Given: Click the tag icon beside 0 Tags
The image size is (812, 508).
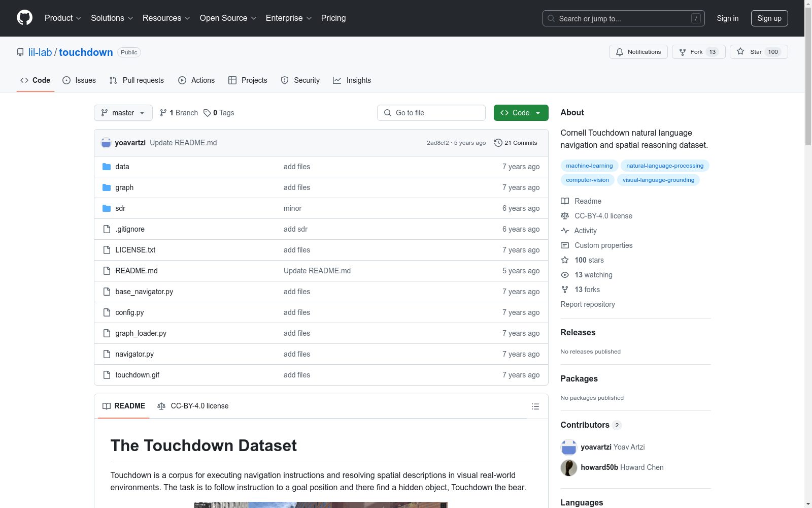Looking at the screenshot, I should coord(207,113).
